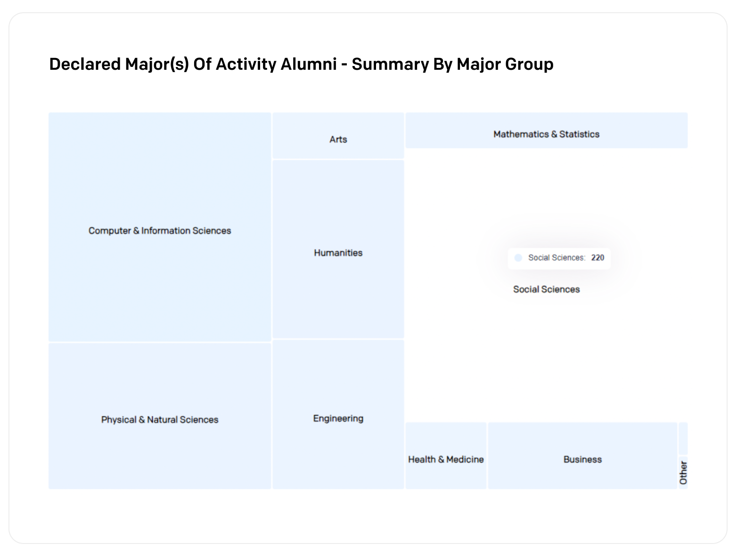This screenshot has width=737, height=560.
Task: Select the Computer & Information Sciences block
Action: [160, 227]
